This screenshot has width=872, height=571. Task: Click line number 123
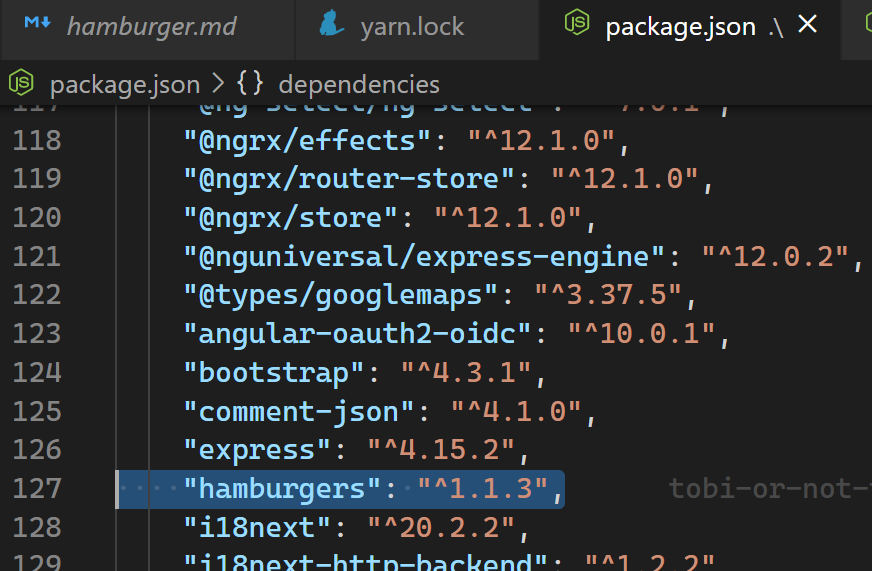(37, 334)
